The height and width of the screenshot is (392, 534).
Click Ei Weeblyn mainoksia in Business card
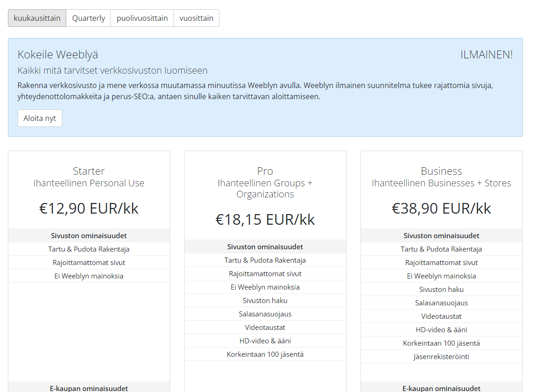point(441,276)
